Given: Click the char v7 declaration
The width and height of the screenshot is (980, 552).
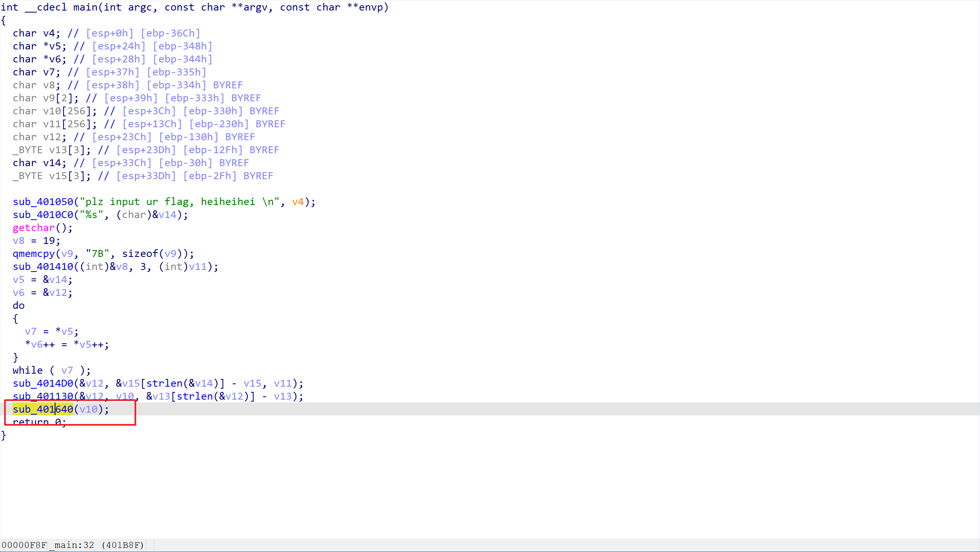Looking at the screenshot, I should click(110, 72).
